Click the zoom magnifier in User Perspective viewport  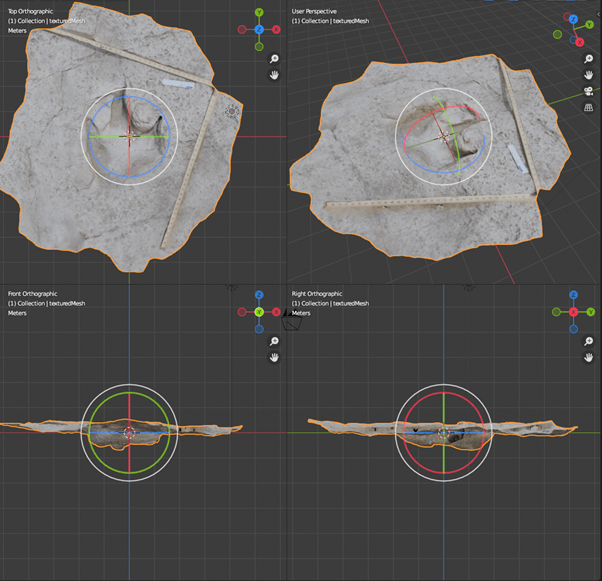click(x=590, y=59)
